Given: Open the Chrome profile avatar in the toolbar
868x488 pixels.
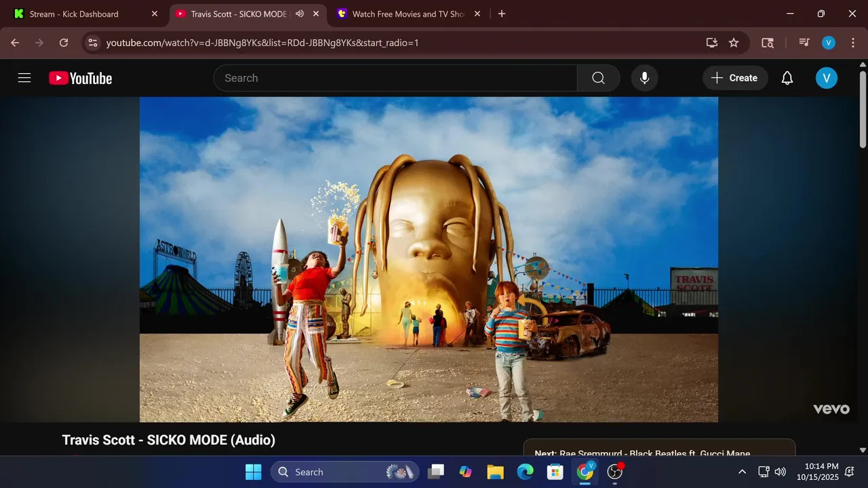Looking at the screenshot, I should tap(829, 43).
